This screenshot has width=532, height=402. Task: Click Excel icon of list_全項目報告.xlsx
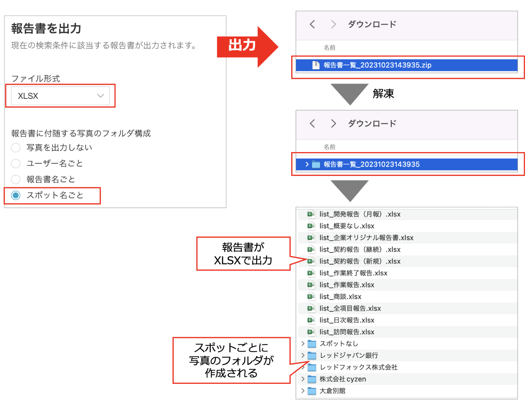point(311,308)
